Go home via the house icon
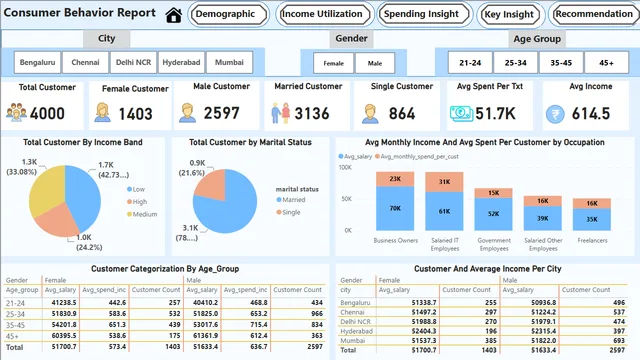 [173, 15]
